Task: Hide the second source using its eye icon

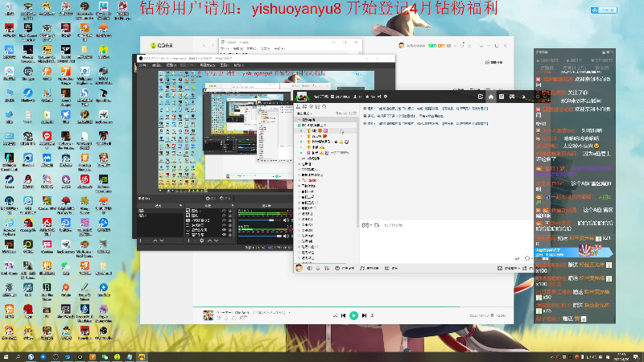Action: click(x=225, y=216)
